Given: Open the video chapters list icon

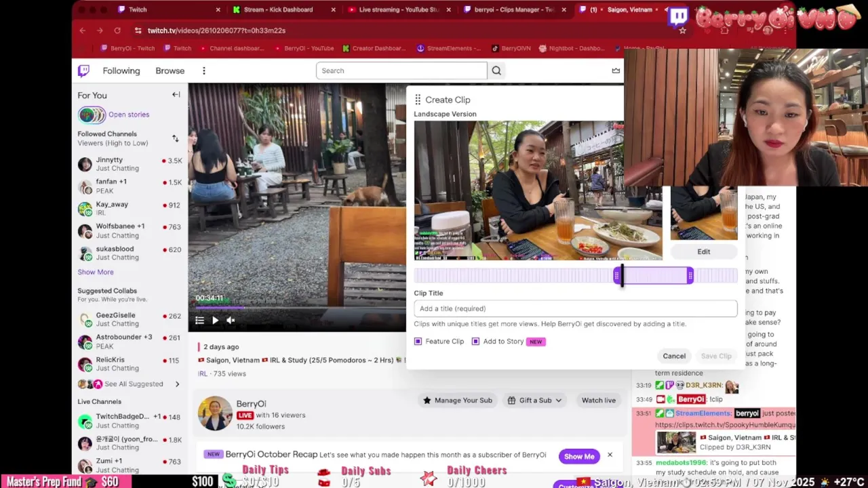Looking at the screenshot, I should pos(199,321).
